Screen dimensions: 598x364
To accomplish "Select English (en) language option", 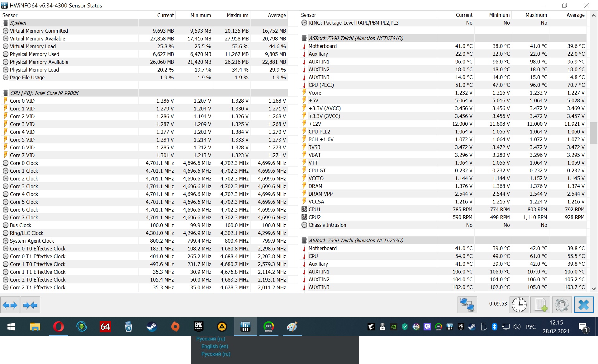I will (x=215, y=346).
